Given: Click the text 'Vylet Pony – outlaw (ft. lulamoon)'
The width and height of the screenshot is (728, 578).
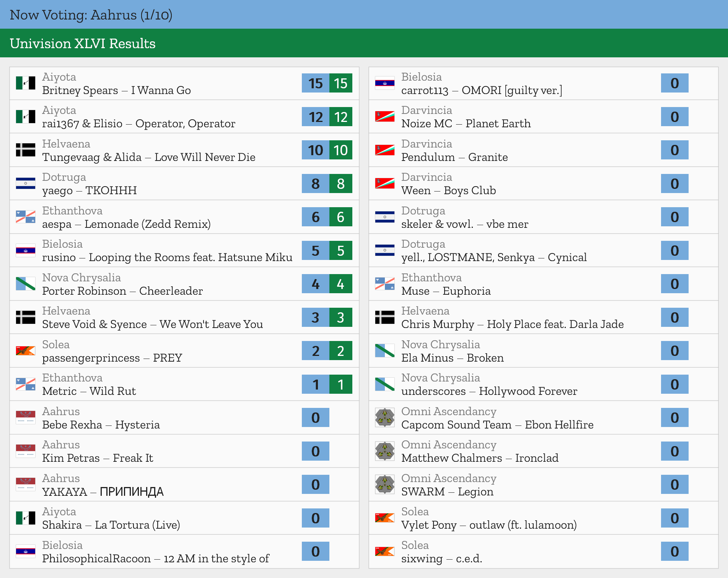Looking at the screenshot, I should (x=489, y=525).
